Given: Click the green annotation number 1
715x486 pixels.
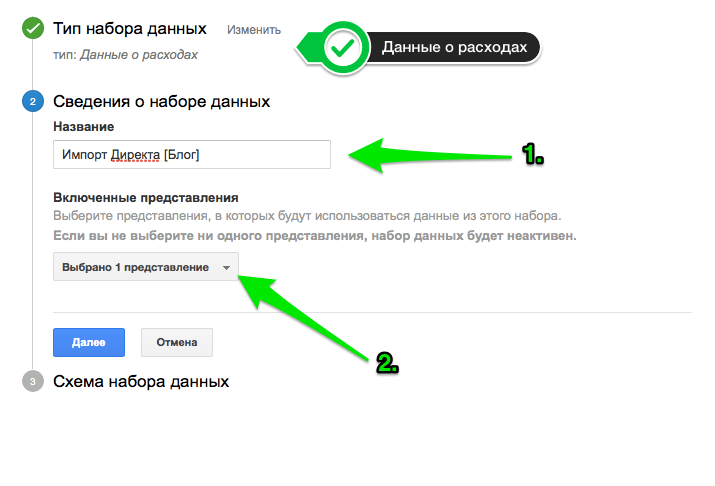Looking at the screenshot, I should (x=533, y=154).
